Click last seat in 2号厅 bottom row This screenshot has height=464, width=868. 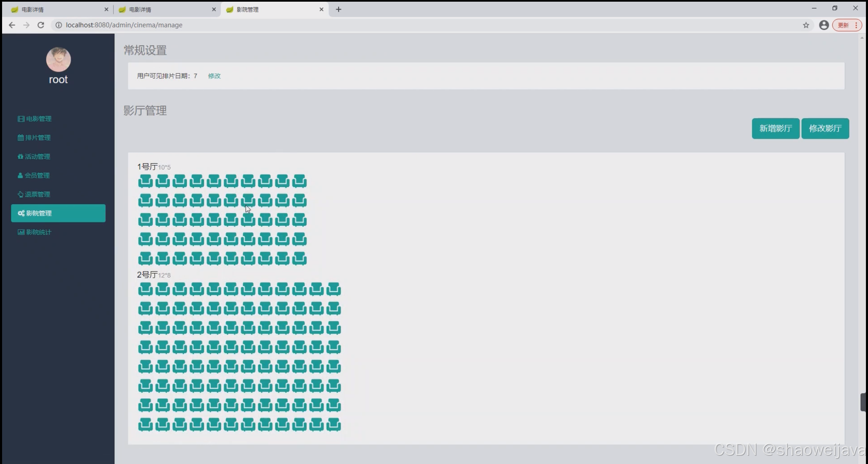(333, 424)
